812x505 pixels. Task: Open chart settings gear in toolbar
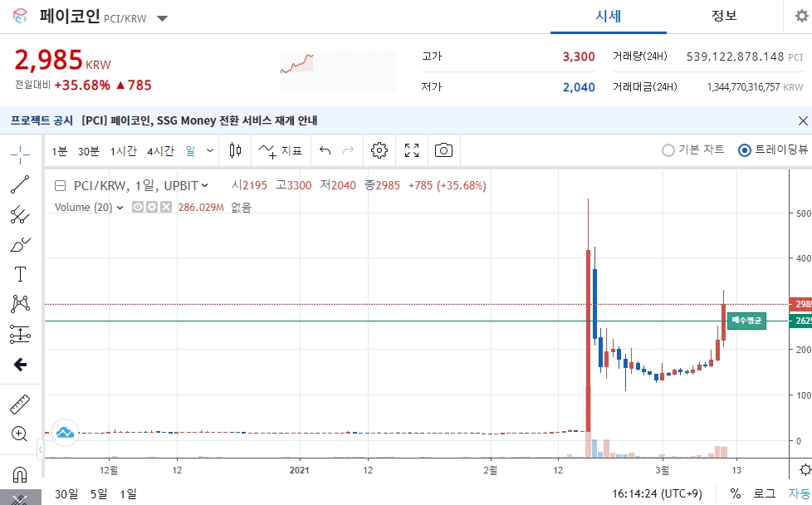pyautogui.click(x=379, y=150)
